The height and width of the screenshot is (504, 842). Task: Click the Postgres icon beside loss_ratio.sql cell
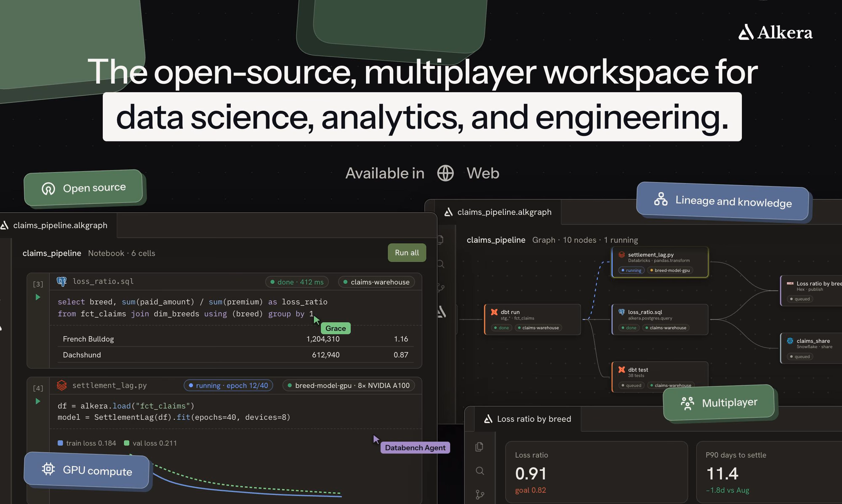(62, 282)
